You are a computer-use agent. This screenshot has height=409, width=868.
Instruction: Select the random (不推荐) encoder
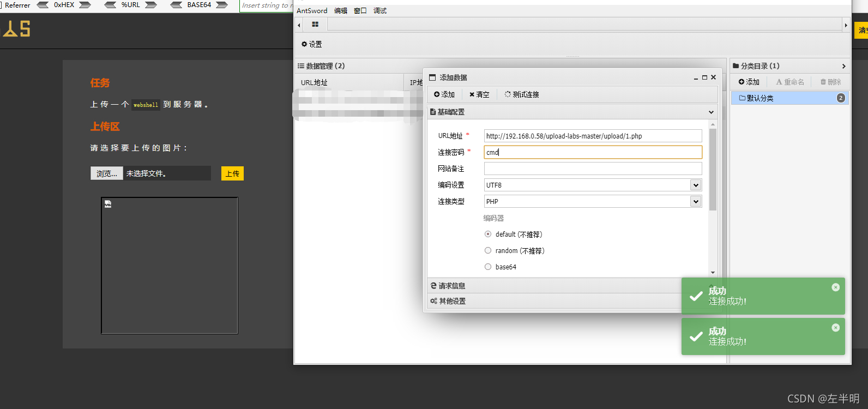pyautogui.click(x=488, y=251)
